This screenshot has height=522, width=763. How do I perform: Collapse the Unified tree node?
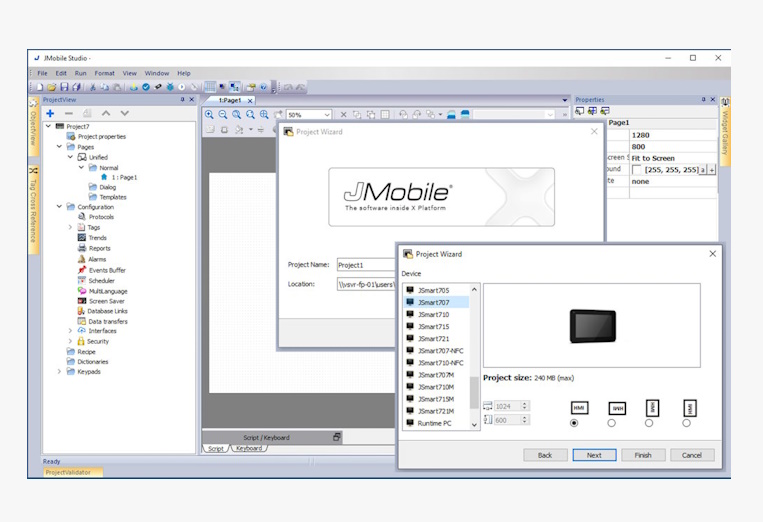click(71, 157)
